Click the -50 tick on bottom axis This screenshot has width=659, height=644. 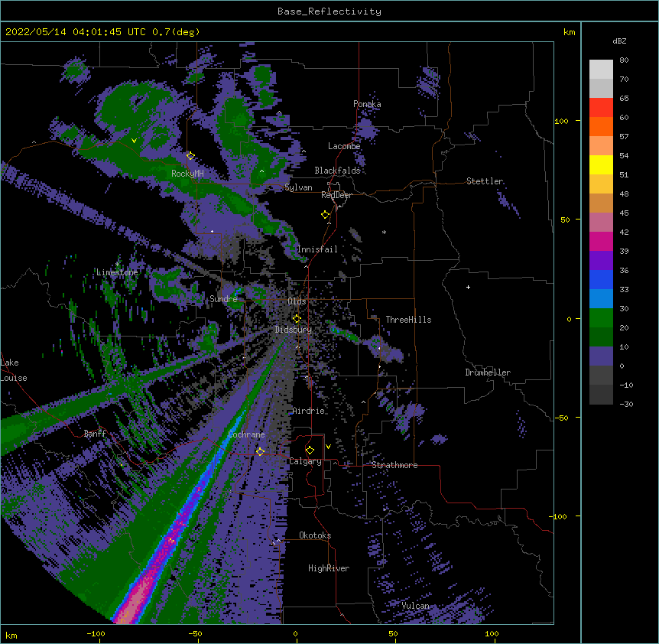[195, 633]
